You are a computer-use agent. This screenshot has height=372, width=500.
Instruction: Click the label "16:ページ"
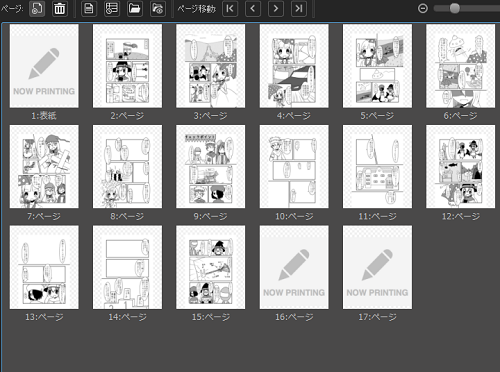point(294,317)
